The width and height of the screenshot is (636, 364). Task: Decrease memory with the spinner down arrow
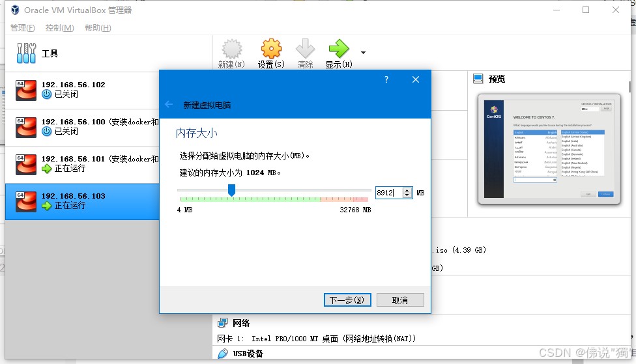click(x=407, y=195)
